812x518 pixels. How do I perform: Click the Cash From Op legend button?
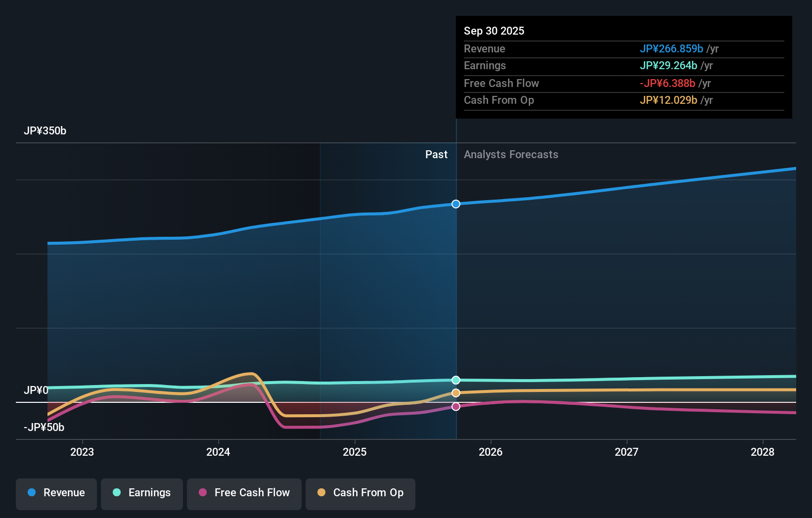[360, 493]
